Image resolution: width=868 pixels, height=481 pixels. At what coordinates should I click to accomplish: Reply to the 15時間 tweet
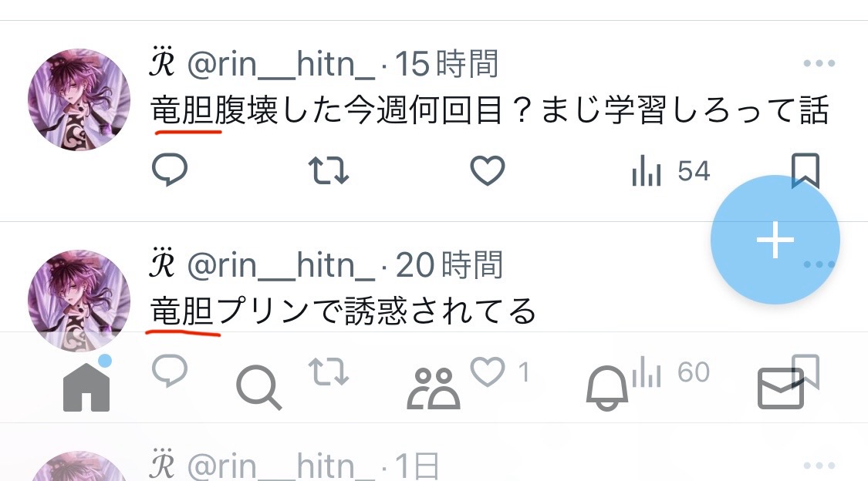pos(170,170)
